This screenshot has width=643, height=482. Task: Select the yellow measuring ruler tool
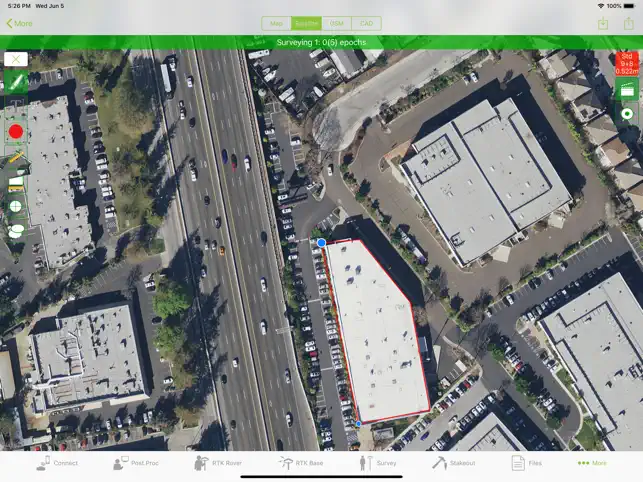pyautogui.click(x=16, y=157)
